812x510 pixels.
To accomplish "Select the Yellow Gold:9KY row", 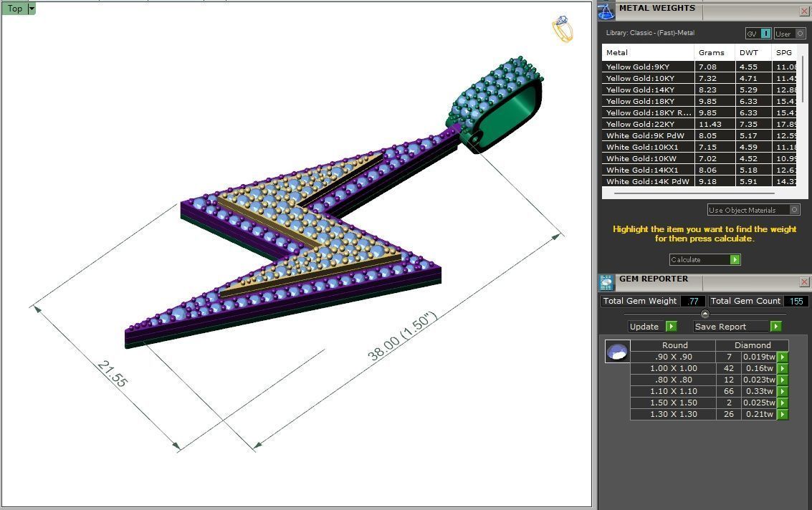I will 699,67.
